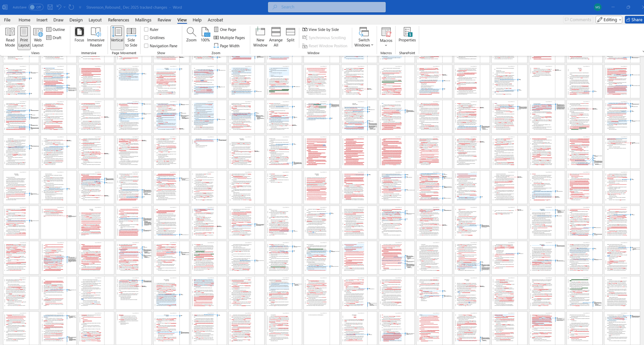Redo the last action
The height and width of the screenshot is (345, 644).
click(x=71, y=7)
